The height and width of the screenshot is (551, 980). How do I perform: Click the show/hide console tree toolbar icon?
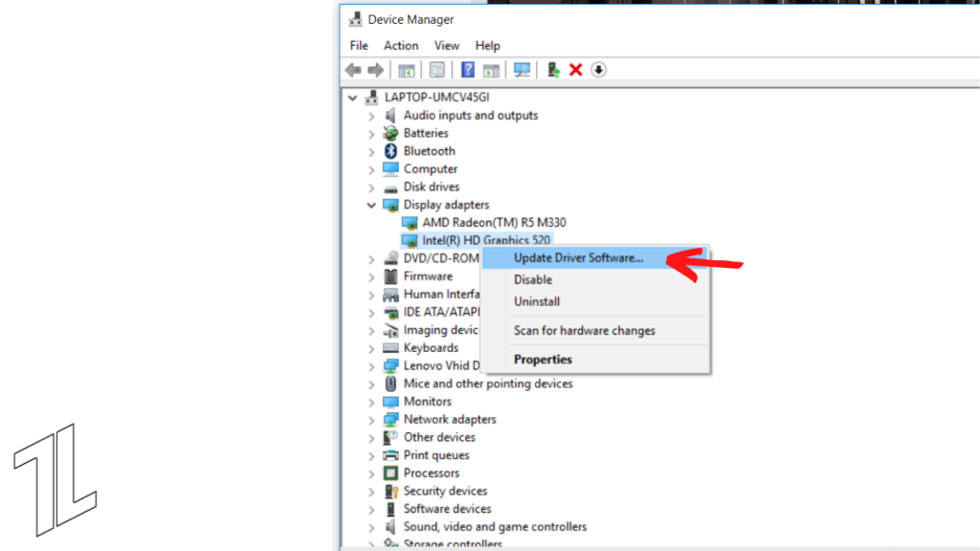(x=407, y=70)
